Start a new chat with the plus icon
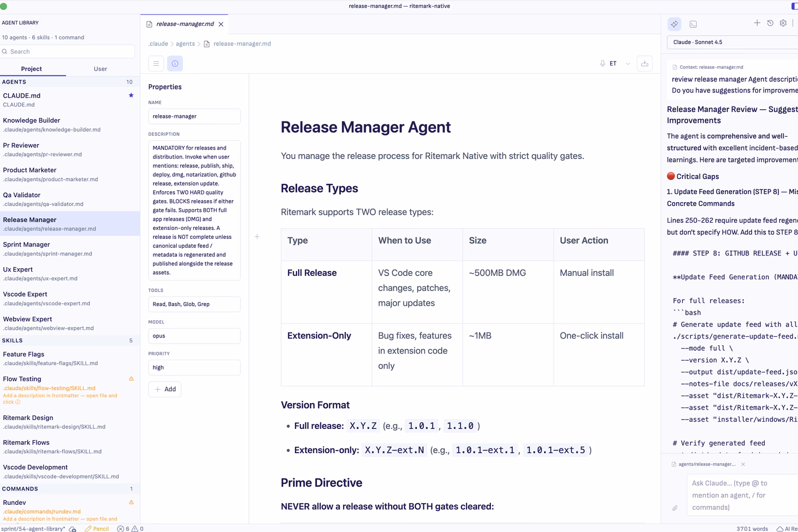The image size is (798, 532). (757, 23)
